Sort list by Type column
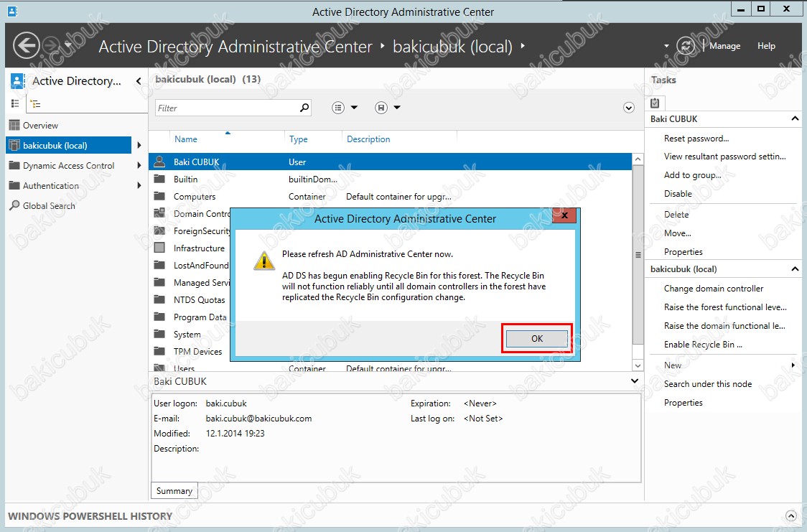 [299, 139]
